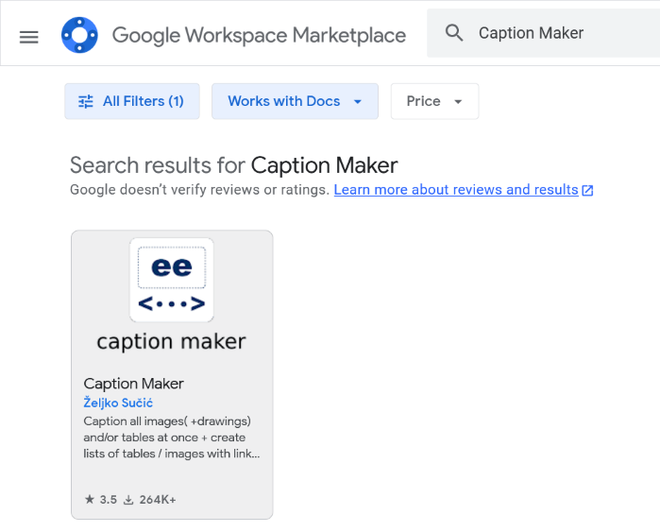The image size is (660, 532).
Task: Click the Google Workspace Marketplace logo icon
Action: click(x=79, y=35)
